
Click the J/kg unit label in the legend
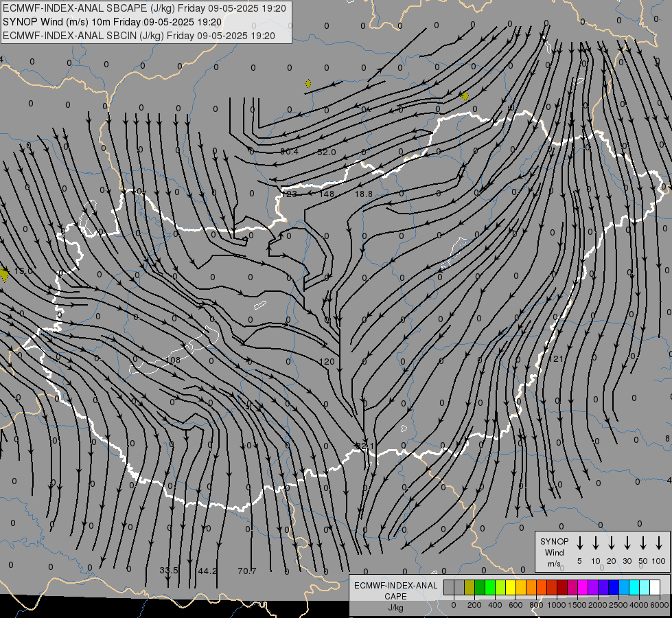click(x=395, y=608)
